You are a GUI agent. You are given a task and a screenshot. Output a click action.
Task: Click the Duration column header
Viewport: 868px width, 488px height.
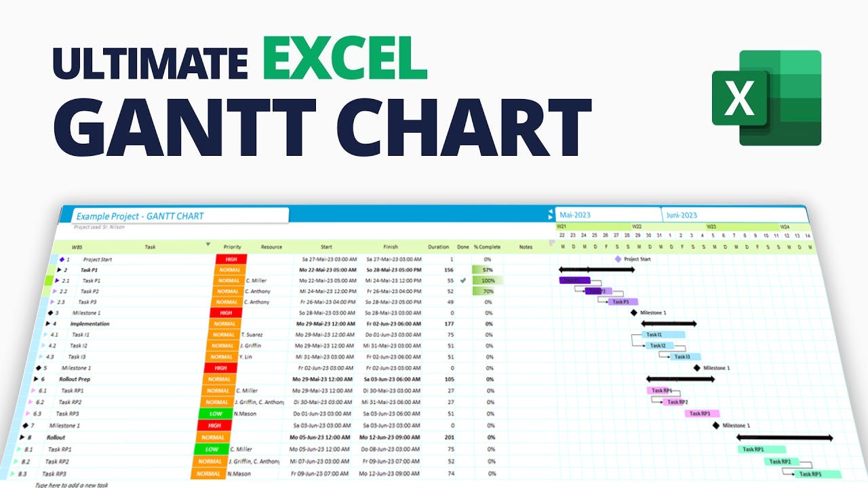point(439,247)
